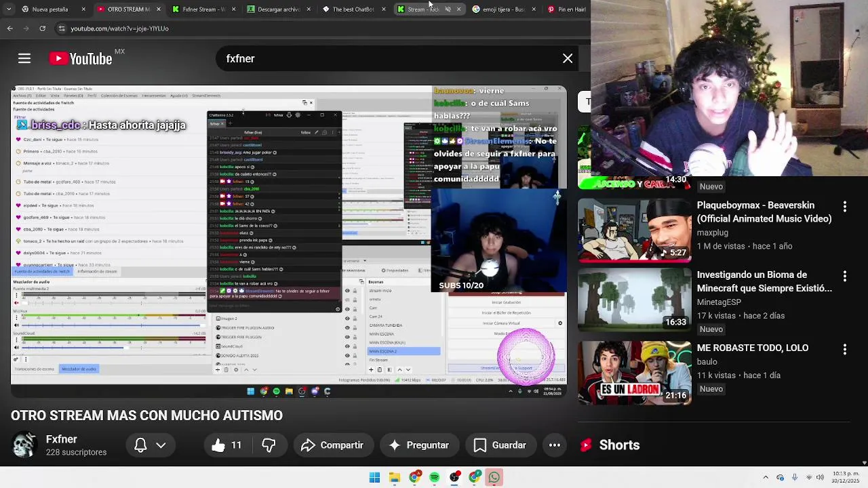This screenshot has width=868, height=488.
Task: Open the Shorts section icon
Action: 586,445
